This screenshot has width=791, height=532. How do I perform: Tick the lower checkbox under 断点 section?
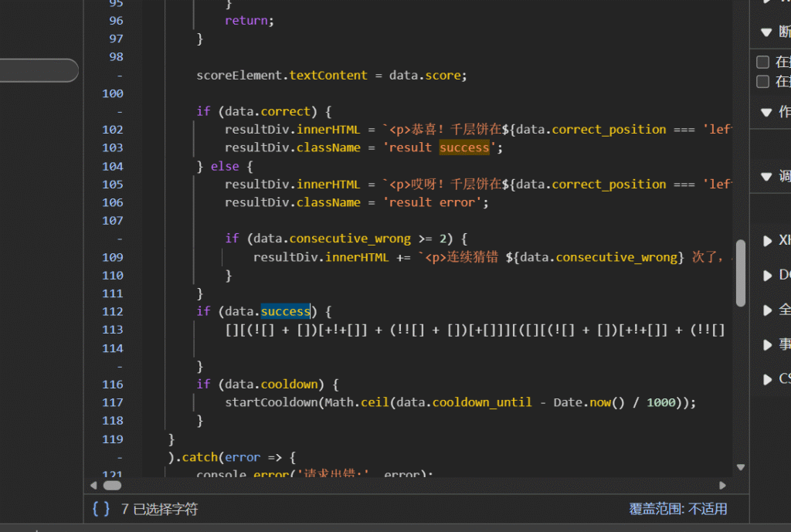click(x=762, y=81)
